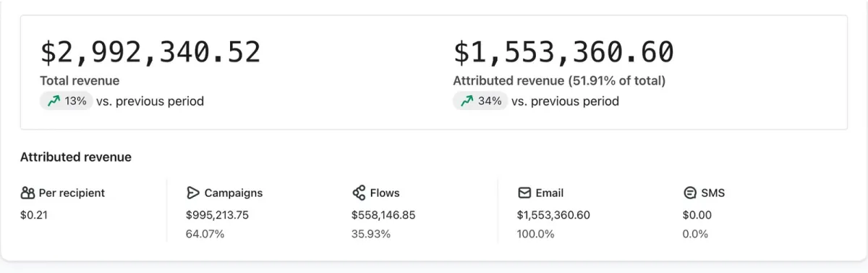
Task: Click the SMS chat bubble icon
Action: [x=689, y=193]
